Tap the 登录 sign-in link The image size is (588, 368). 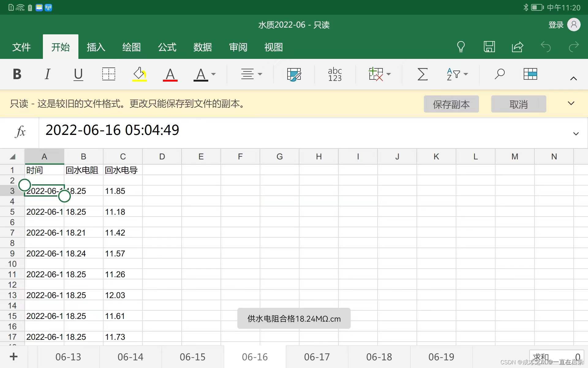pos(556,25)
